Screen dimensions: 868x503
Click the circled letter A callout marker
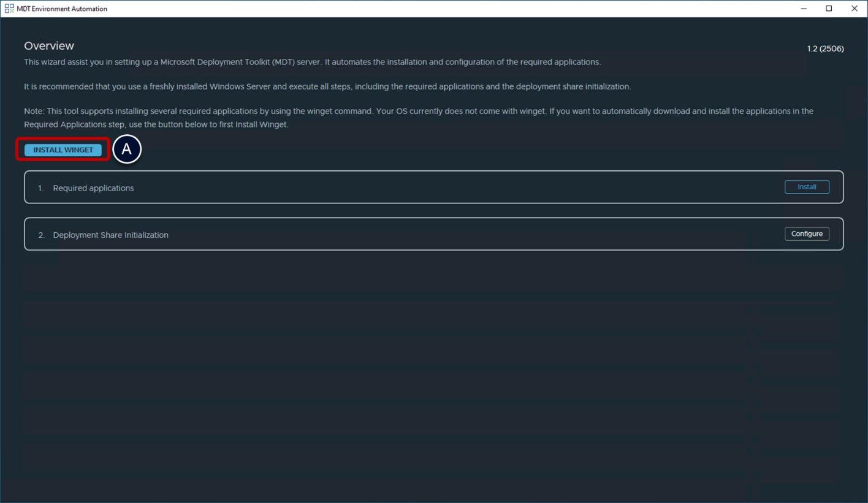click(x=127, y=149)
